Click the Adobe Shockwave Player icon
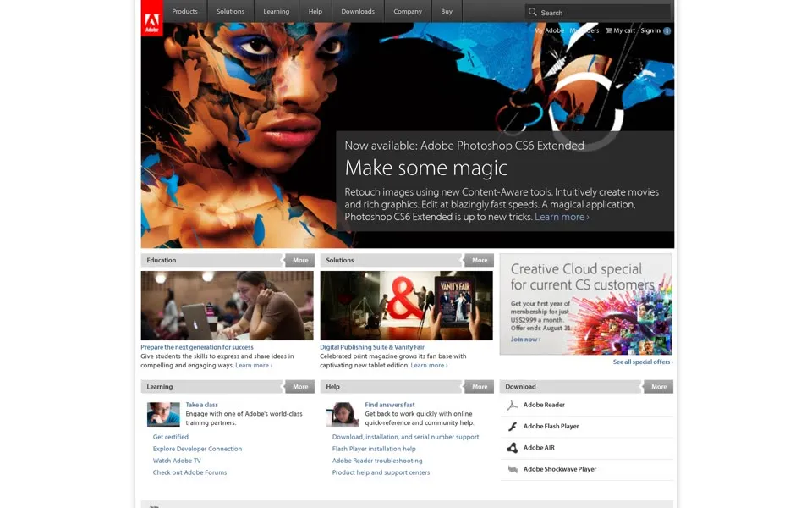The width and height of the screenshot is (812, 508). pos(513,470)
